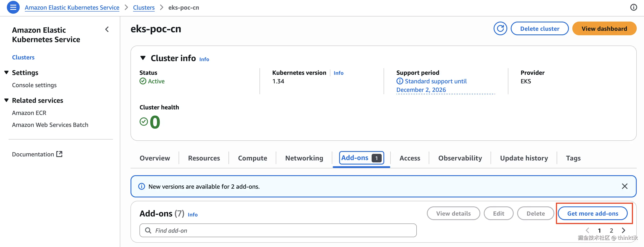Click the eks-poc-cn breadcrumb text
The image size is (644, 247).
(184, 7)
